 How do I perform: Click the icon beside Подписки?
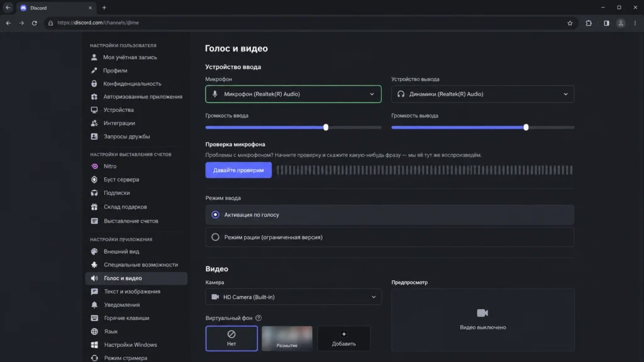pos(94,193)
